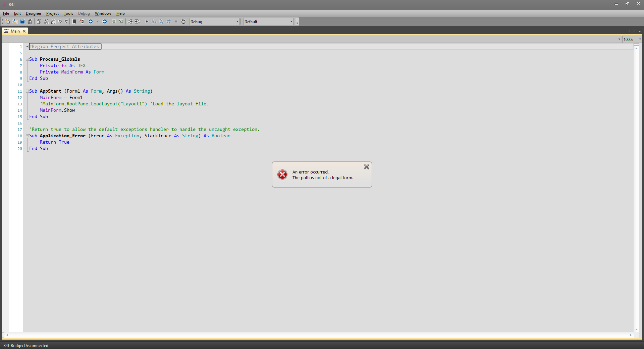Viewport: 644px width, 349px height.
Task: Click the block comment toolbar icon
Action: click(x=114, y=21)
